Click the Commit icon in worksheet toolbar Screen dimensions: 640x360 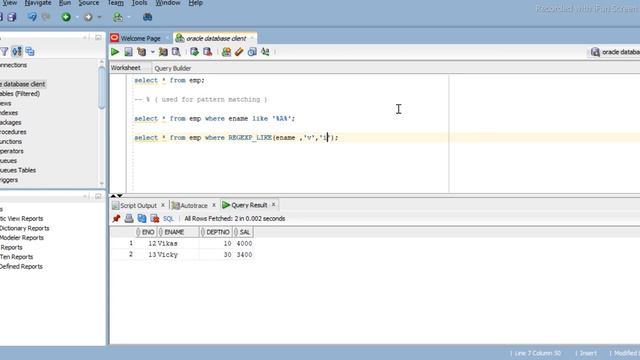tap(194, 52)
